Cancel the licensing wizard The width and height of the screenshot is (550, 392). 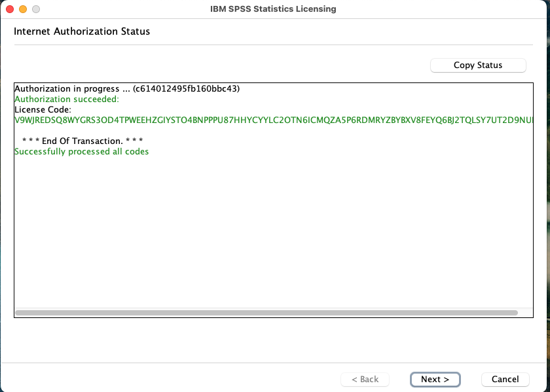pos(505,379)
